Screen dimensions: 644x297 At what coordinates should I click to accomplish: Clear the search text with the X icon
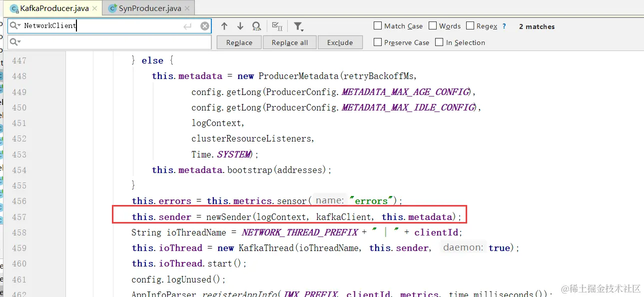coord(205,26)
